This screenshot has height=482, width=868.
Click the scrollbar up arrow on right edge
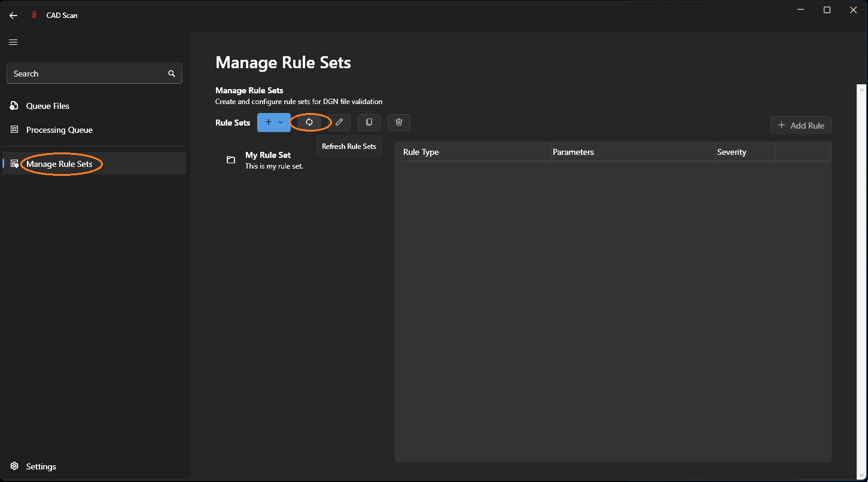861,89
